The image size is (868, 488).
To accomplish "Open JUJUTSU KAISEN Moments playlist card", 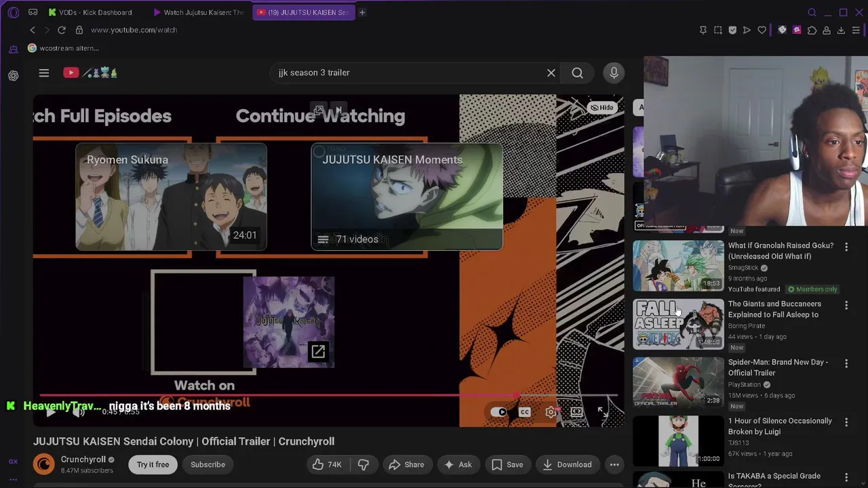I will [x=407, y=197].
